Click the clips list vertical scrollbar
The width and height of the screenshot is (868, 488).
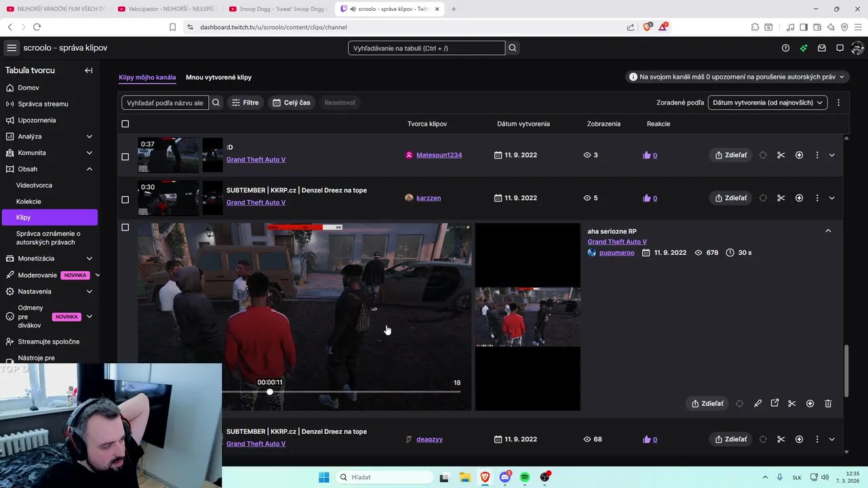click(x=846, y=371)
